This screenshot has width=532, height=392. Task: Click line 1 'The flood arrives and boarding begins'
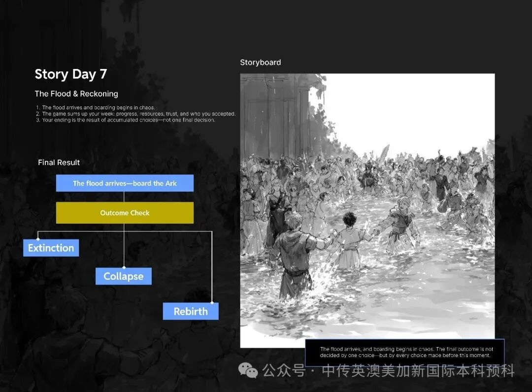click(96, 107)
